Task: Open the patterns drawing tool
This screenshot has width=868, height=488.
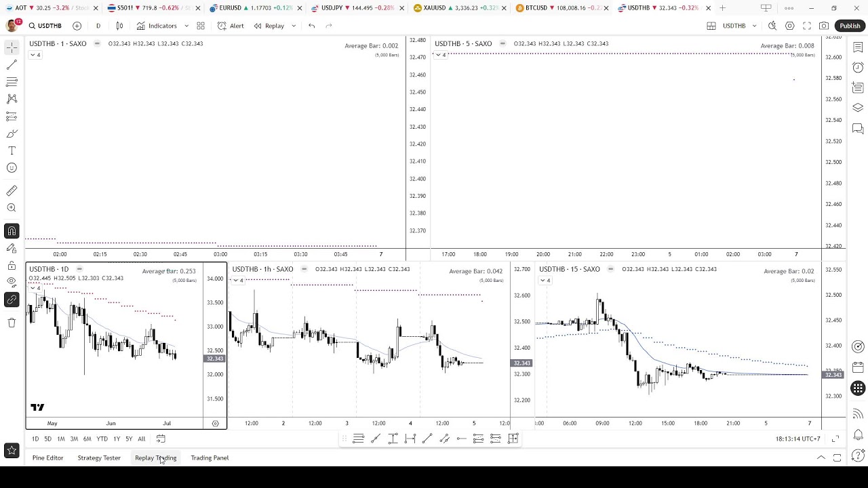Action: click(x=12, y=99)
